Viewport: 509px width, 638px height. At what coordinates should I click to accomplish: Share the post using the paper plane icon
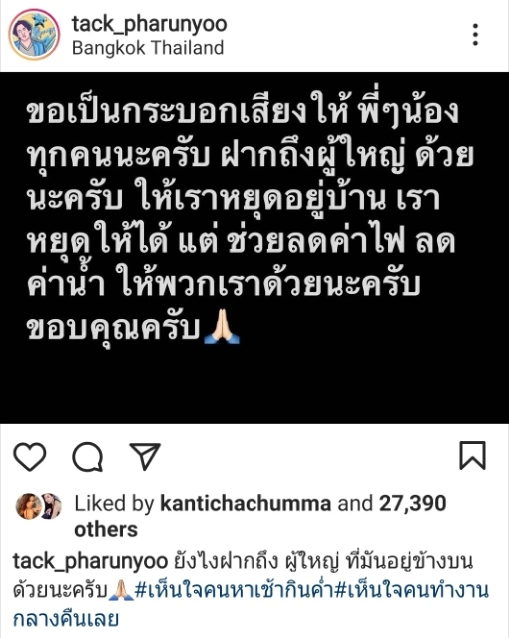(x=145, y=457)
